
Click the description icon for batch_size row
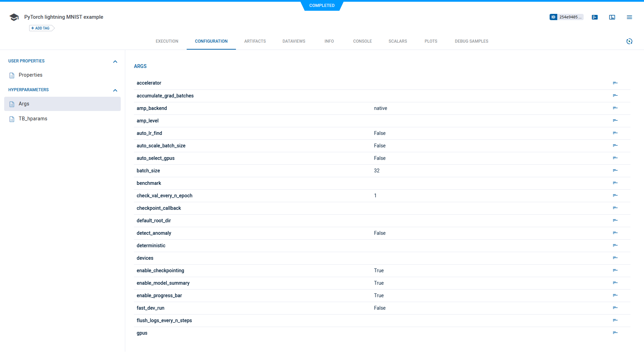pyautogui.click(x=615, y=170)
